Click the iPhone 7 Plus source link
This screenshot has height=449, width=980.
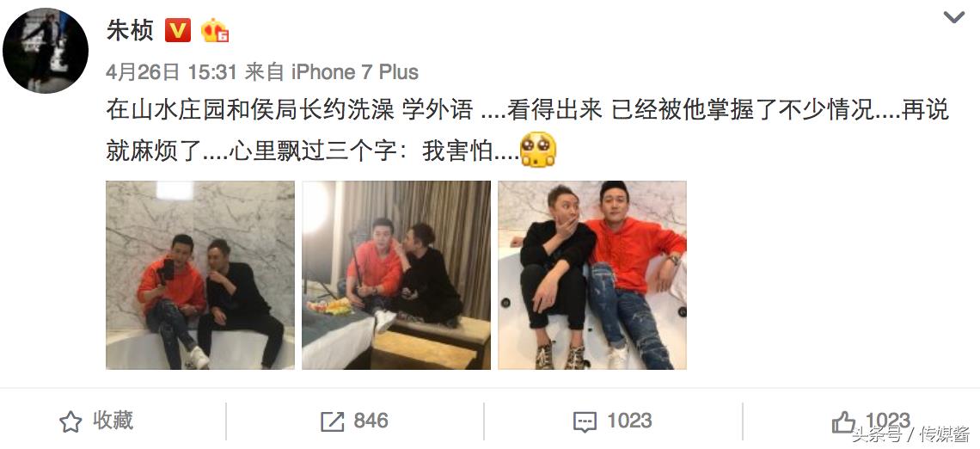(355, 72)
